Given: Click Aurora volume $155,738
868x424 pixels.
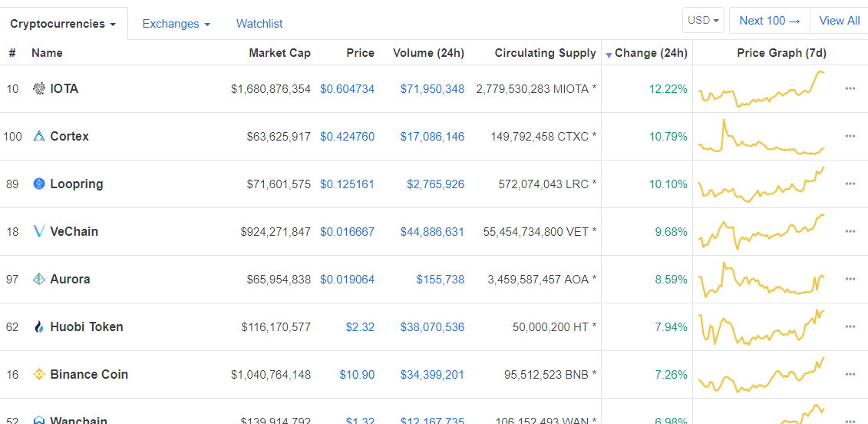Looking at the screenshot, I should click(441, 280).
